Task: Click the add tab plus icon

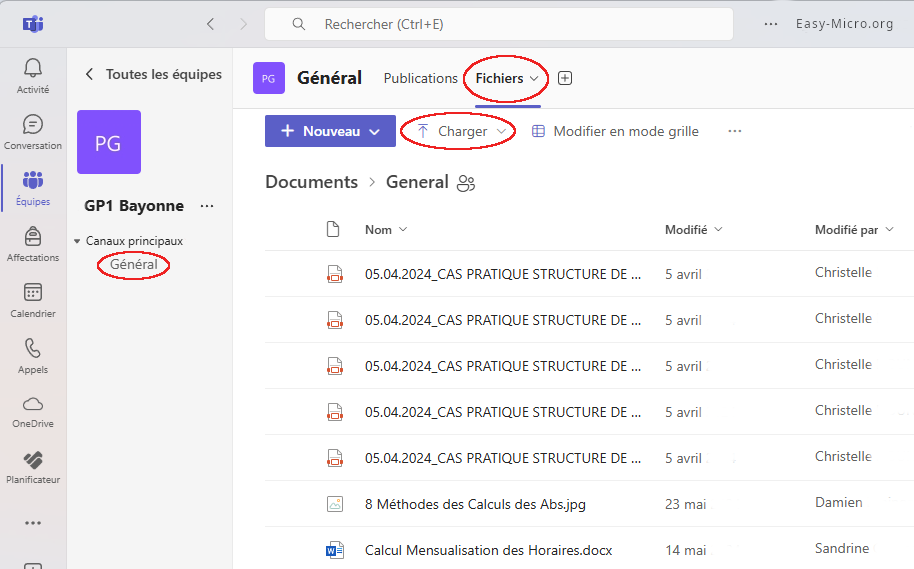Action: (565, 78)
